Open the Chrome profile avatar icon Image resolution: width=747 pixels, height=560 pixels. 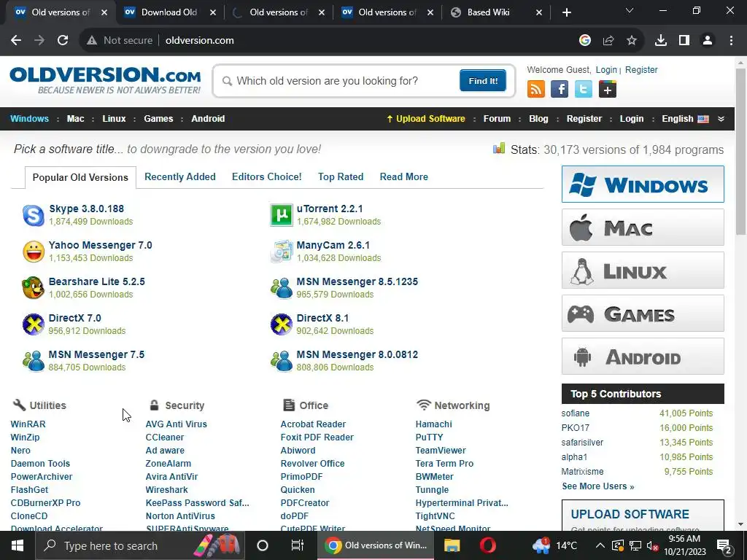pyautogui.click(x=708, y=41)
